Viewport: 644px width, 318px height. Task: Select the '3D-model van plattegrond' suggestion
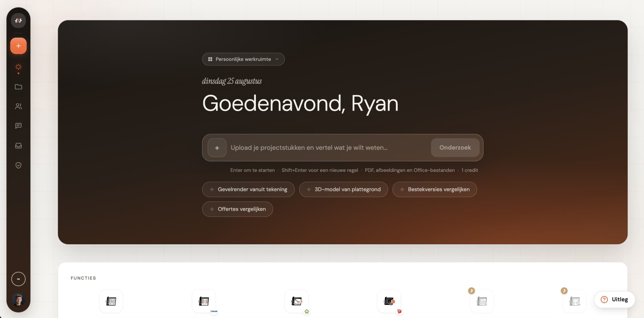tap(343, 189)
